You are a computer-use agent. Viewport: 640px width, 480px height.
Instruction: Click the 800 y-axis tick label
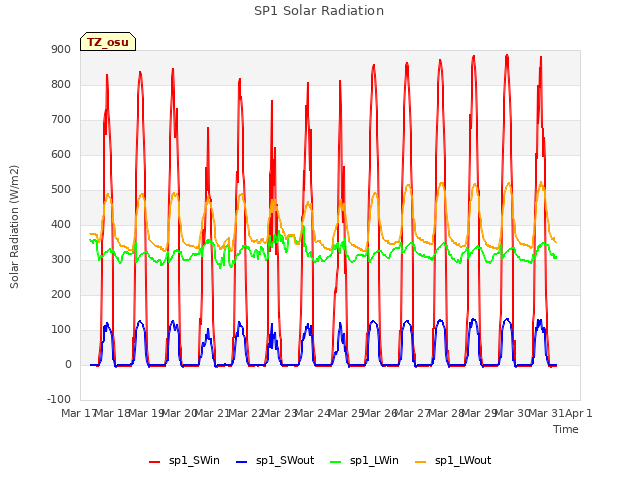(61, 85)
